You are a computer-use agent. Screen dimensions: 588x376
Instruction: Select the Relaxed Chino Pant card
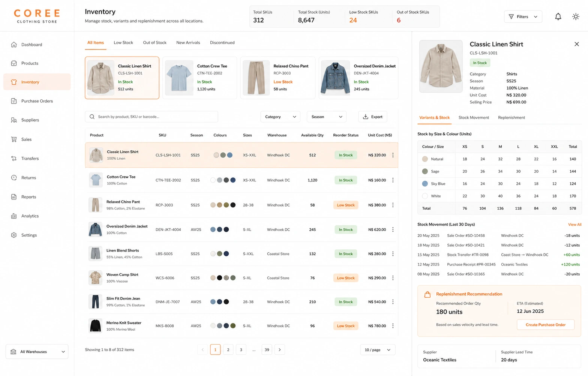278,78
